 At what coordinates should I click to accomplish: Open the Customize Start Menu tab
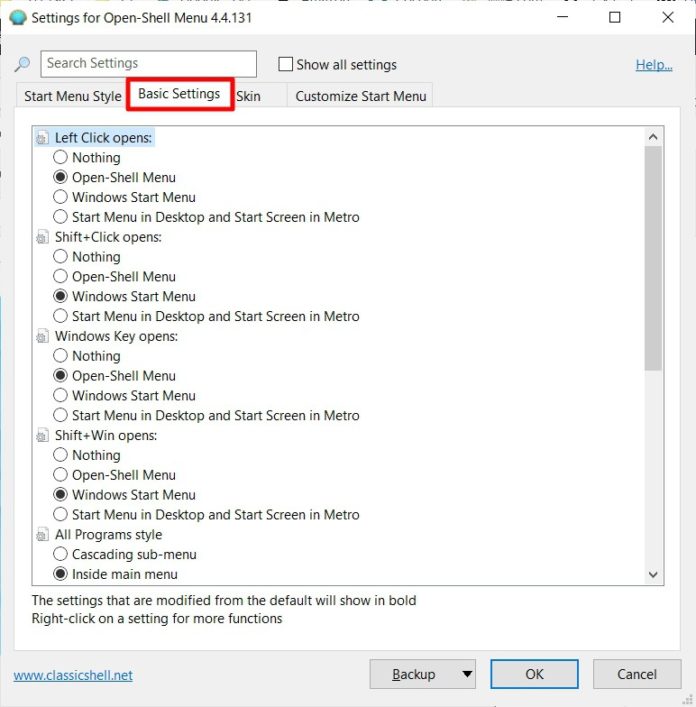[x=361, y=96]
